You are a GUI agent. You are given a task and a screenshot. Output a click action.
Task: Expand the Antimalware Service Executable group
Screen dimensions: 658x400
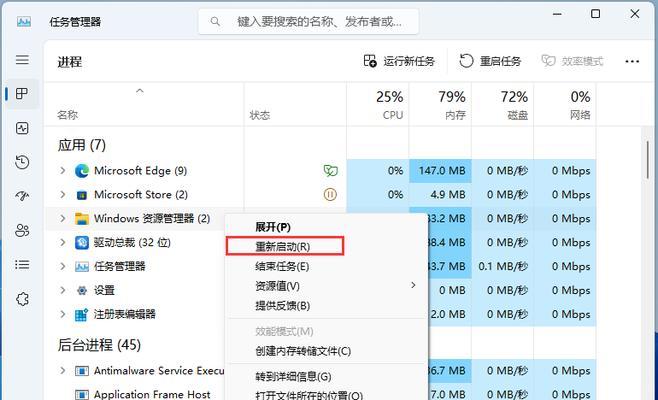click(x=63, y=371)
